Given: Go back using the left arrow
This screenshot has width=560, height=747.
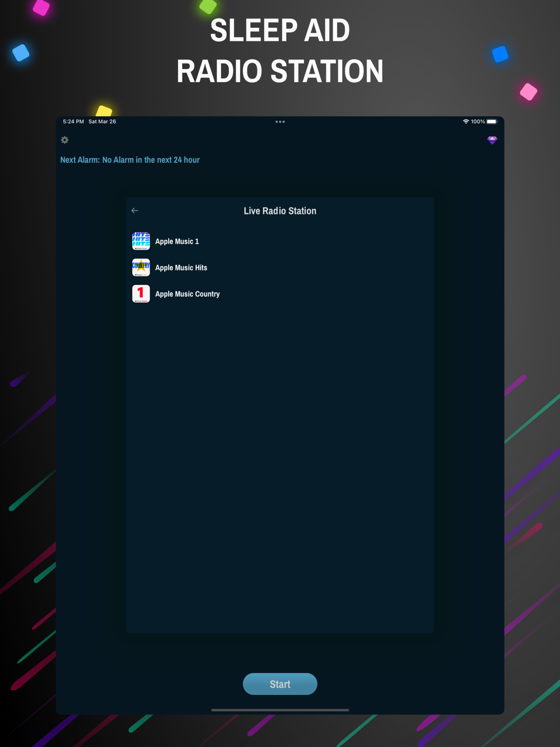Looking at the screenshot, I should [x=135, y=211].
